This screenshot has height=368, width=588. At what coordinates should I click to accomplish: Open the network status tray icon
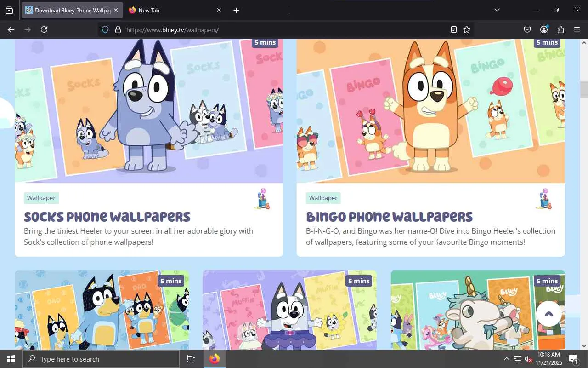(518, 359)
